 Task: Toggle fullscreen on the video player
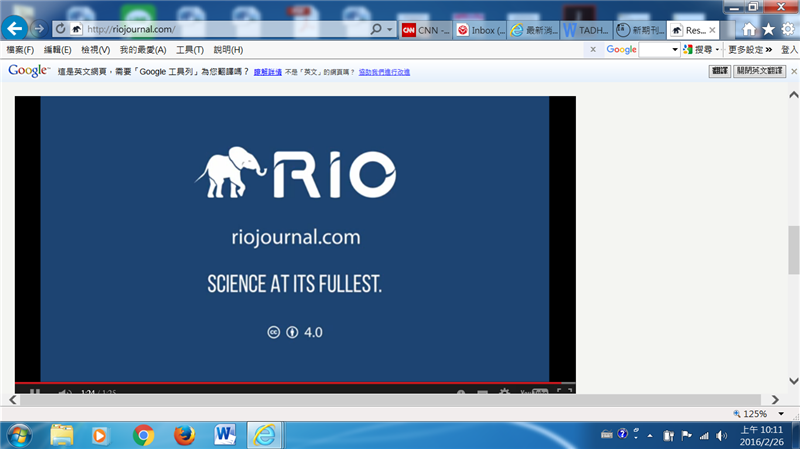click(x=563, y=391)
